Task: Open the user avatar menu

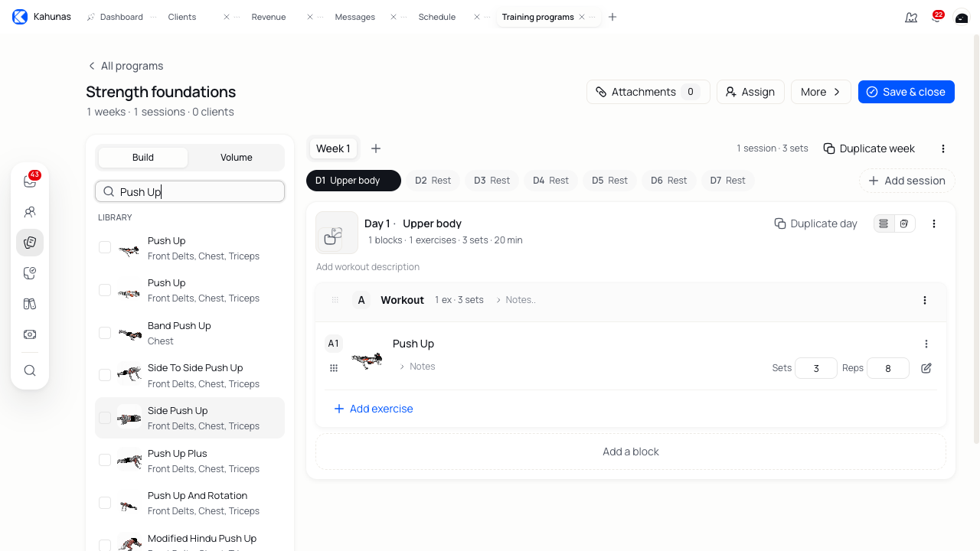Action: pos(962,17)
